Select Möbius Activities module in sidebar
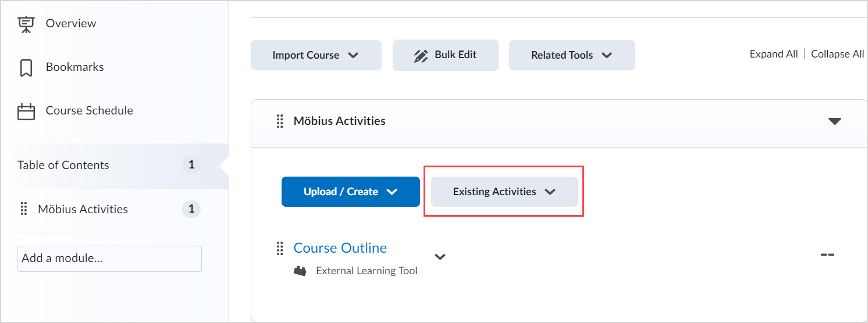This screenshot has height=323, width=868. tap(83, 209)
